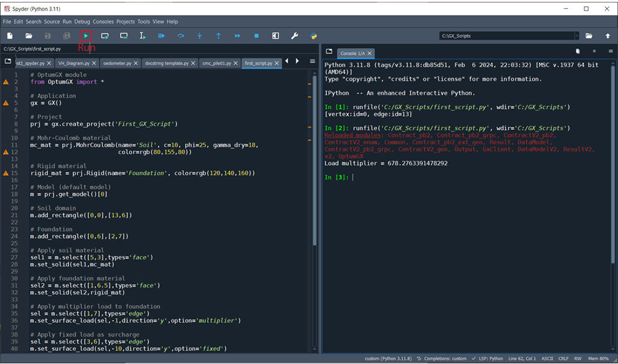The width and height of the screenshot is (618, 364).
Task: Select the Debug file icon
Action: click(x=160, y=36)
